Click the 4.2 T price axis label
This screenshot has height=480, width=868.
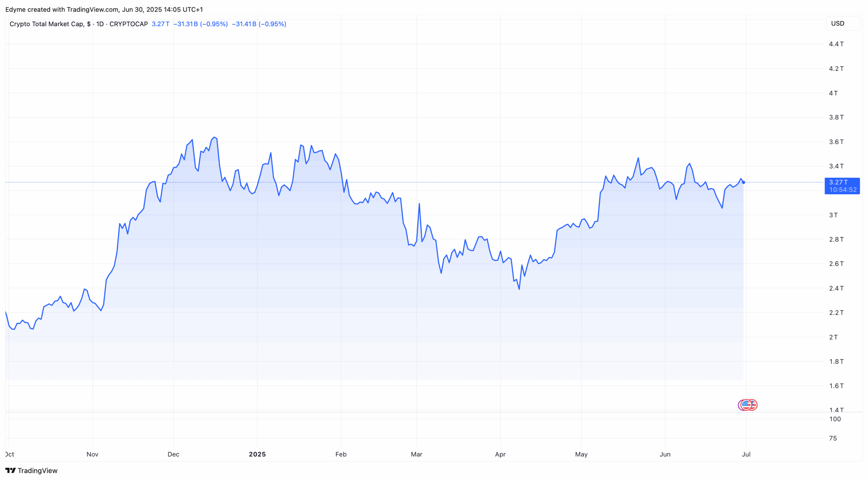tap(836, 69)
